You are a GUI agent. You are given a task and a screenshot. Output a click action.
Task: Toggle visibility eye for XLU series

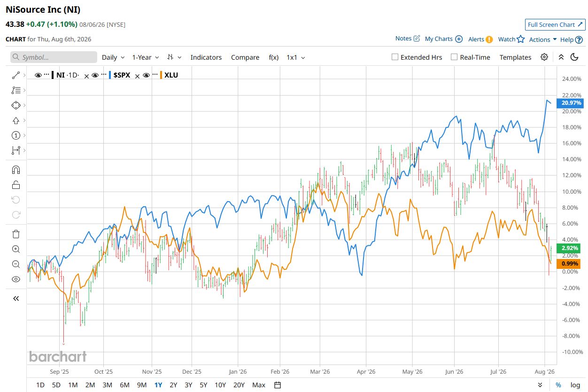coord(147,75)
